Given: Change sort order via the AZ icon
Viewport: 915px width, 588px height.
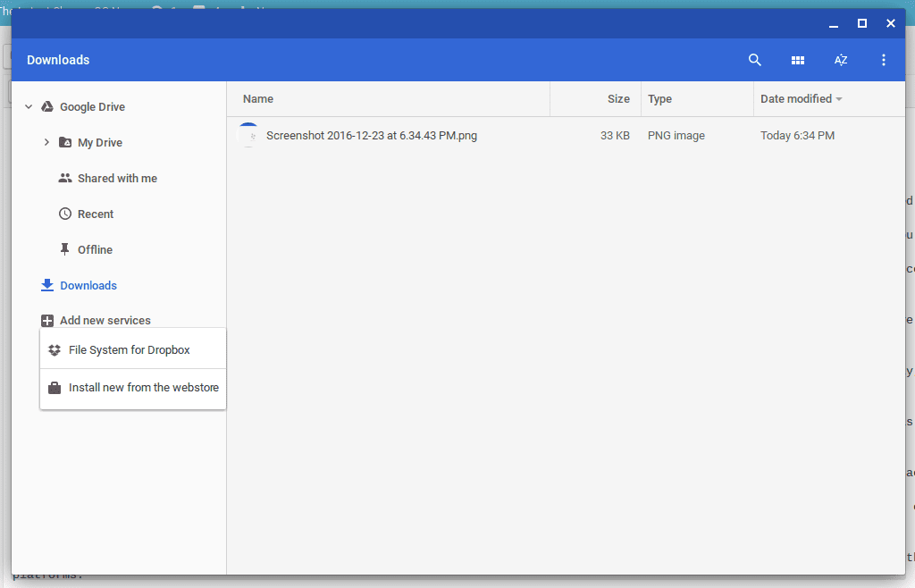Looking at the screenshot, I should (x=840, y=60).
